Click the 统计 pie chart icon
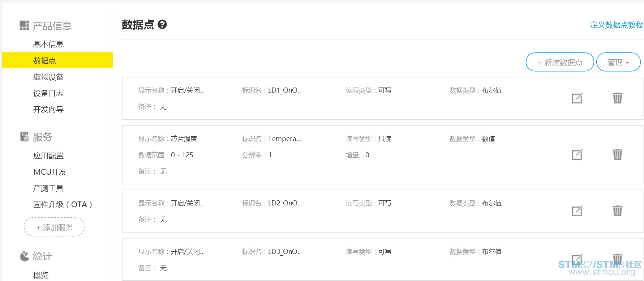 click(24, 256)
